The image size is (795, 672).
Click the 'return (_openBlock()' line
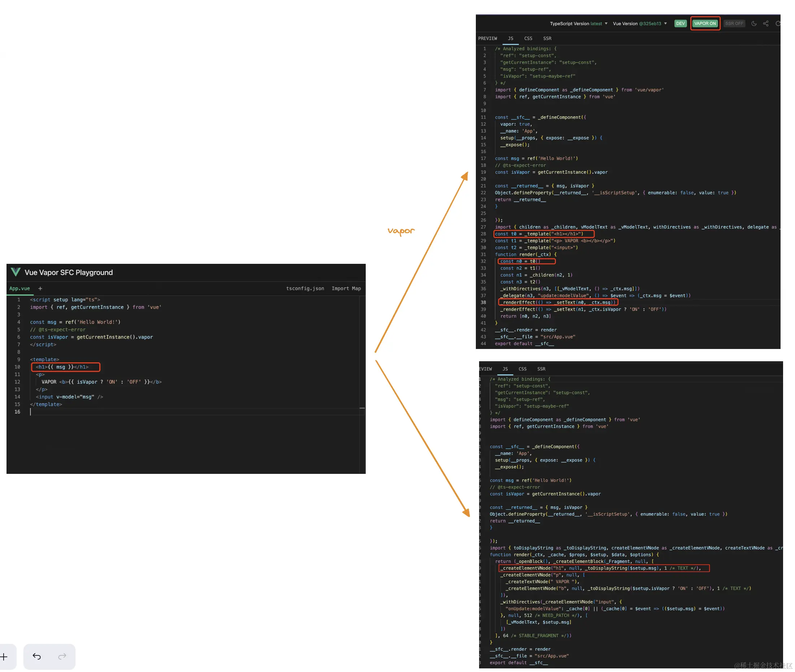click(574, 561)
